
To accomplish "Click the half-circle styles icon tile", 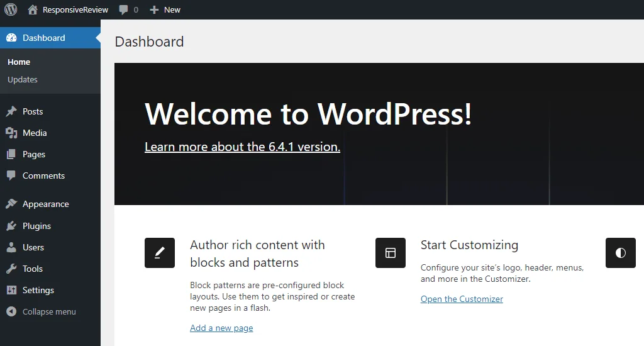I will click(621, 253).
